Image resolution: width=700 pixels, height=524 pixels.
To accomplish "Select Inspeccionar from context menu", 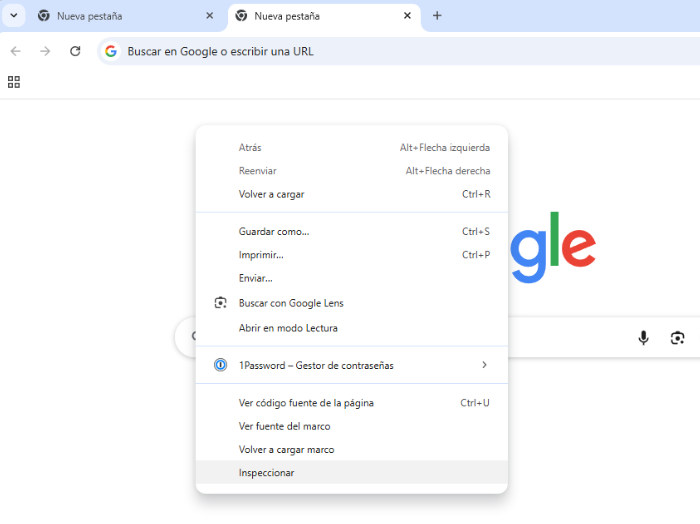I will [267, 472].
